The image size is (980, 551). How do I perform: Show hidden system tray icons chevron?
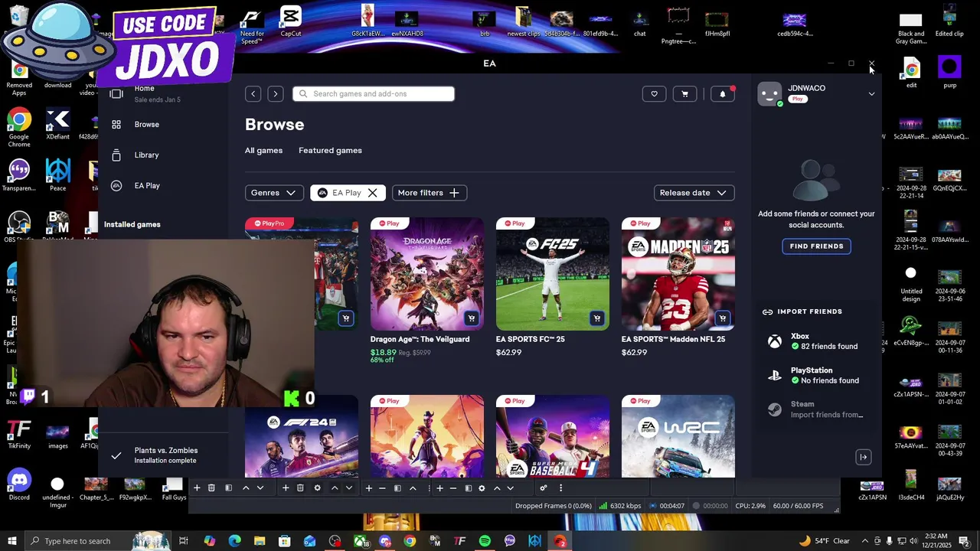(x=865, y=541)
